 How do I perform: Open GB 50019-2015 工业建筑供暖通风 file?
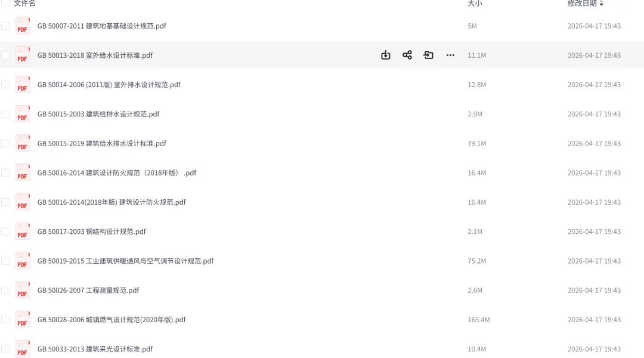pos(125,261)
